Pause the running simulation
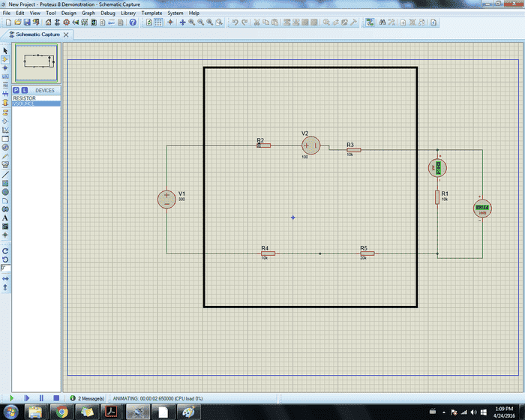This screenshot has height=420, width=525. click(40, 397)
